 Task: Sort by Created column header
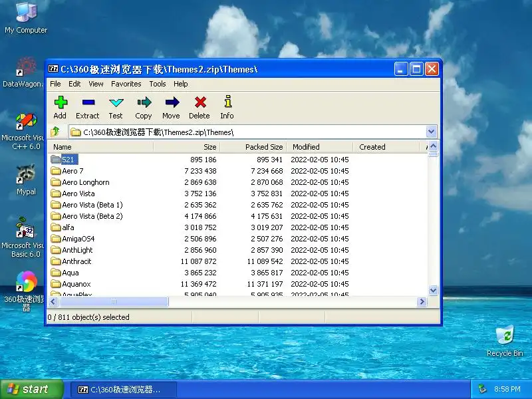386,147
